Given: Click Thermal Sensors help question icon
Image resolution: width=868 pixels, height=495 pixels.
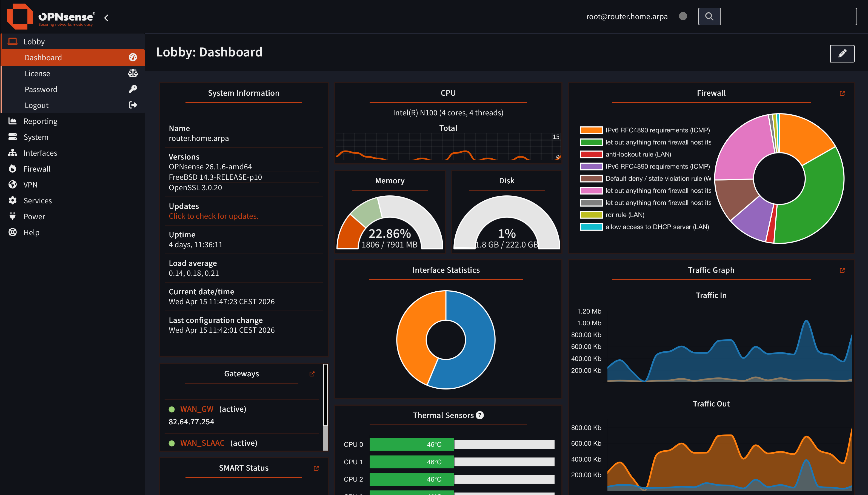Looking at the screenshot, I should [479, 415].
